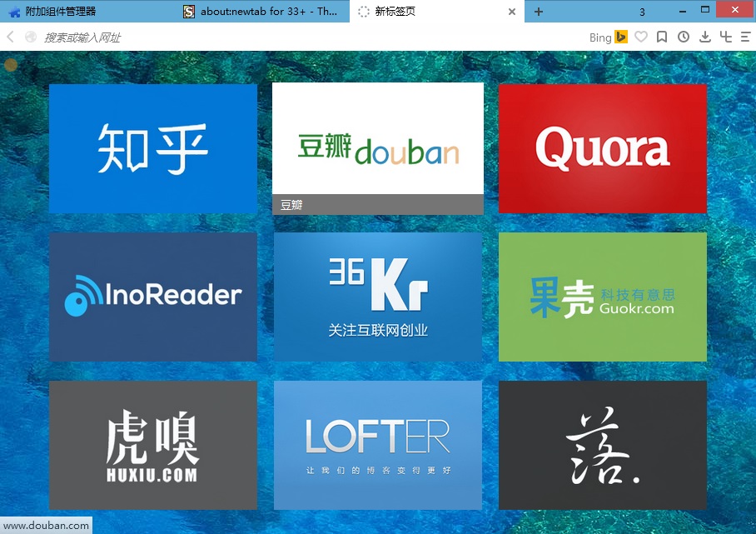Open the 落 calligraphy tile
Screen dimensions: 756x534
coord(603,445)
